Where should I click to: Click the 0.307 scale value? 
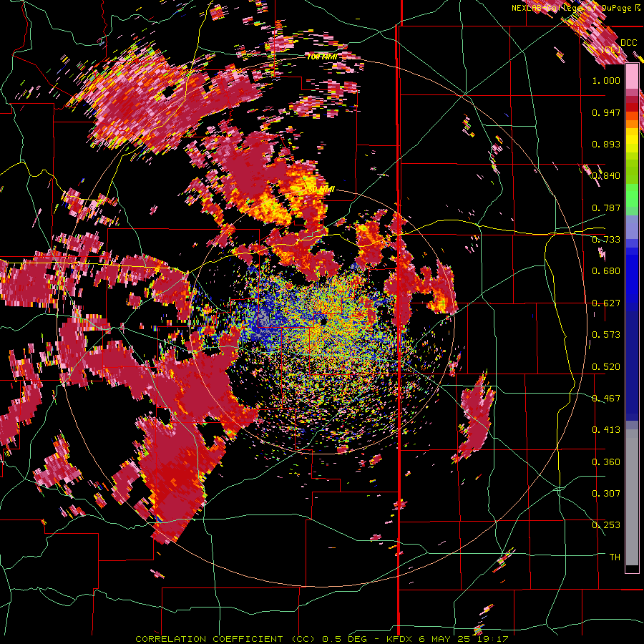tap(606, 494)
